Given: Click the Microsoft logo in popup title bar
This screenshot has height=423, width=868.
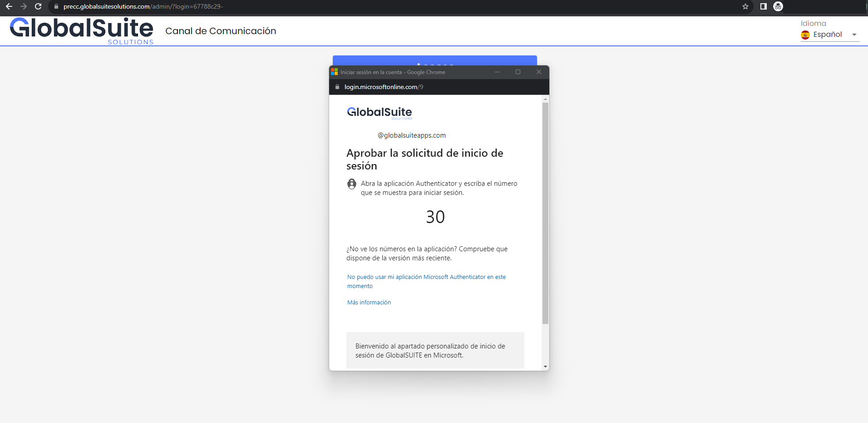Looking at the screenshot, I should 335,72.
